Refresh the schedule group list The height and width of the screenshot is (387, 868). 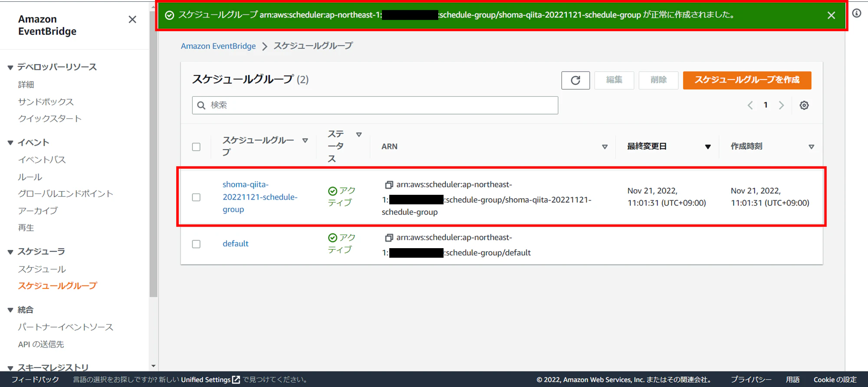(575, 80)
